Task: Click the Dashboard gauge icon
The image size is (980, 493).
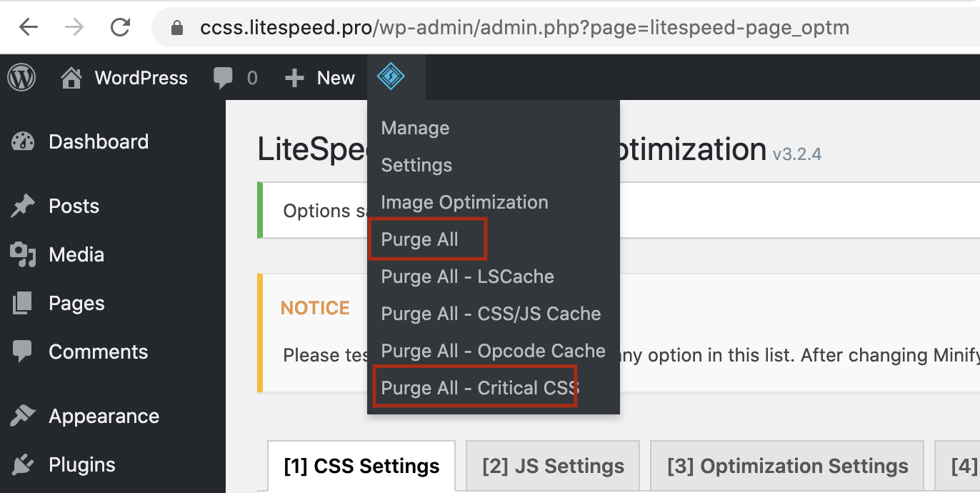Action: click(x=23, y=141)
